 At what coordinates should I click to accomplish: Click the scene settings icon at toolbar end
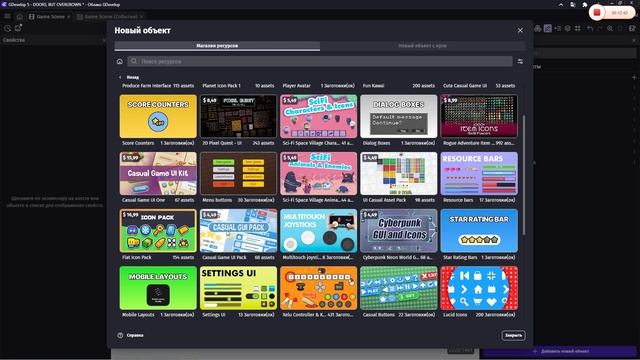point(632,28)
